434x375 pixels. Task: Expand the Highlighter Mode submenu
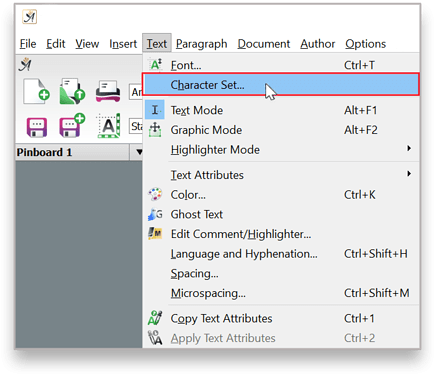[x=281, y=149]
